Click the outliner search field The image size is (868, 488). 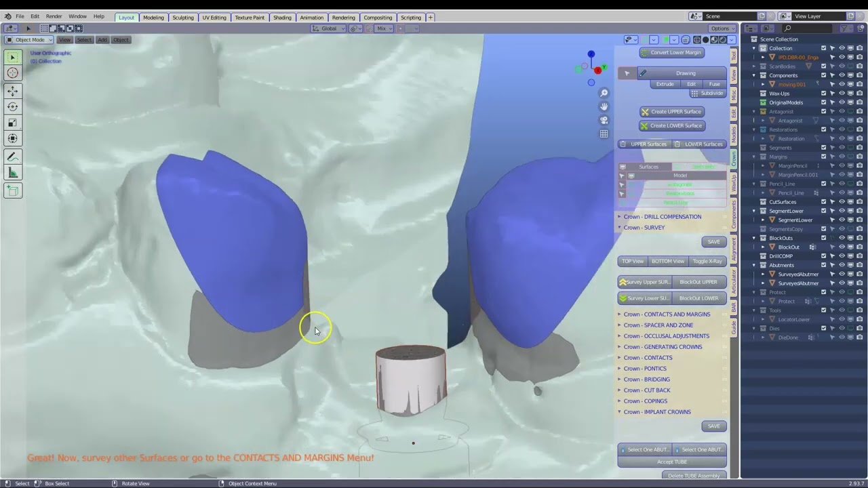tap(808, 28)
